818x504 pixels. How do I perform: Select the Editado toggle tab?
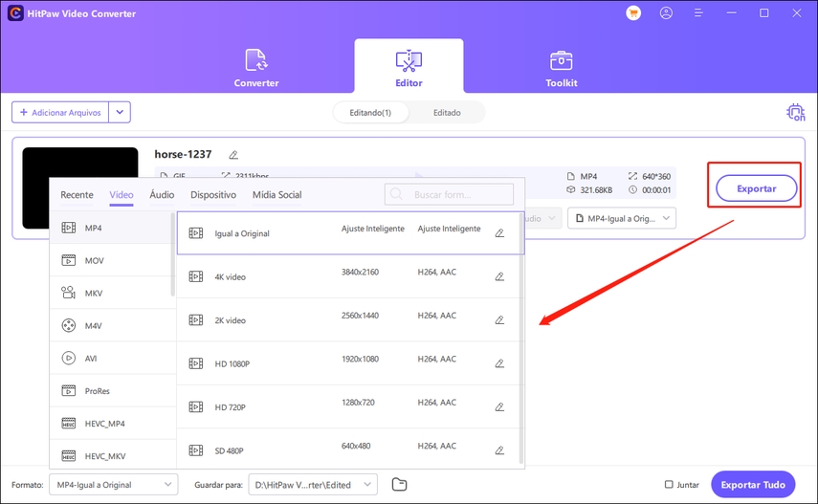click(x=447, y=112)
